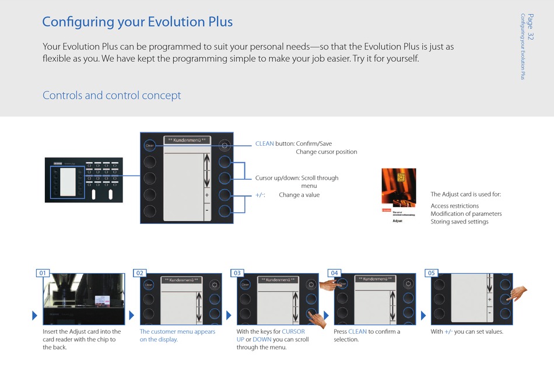Click the up/down arrow symbol on large display
This screenshot has width=554, height=392.
[x=206, y=171]
